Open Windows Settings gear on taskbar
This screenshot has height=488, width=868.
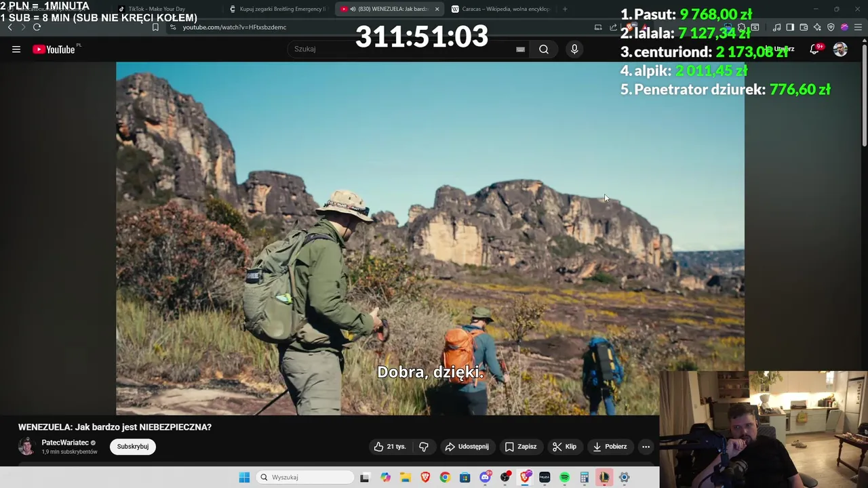(624, 477)
